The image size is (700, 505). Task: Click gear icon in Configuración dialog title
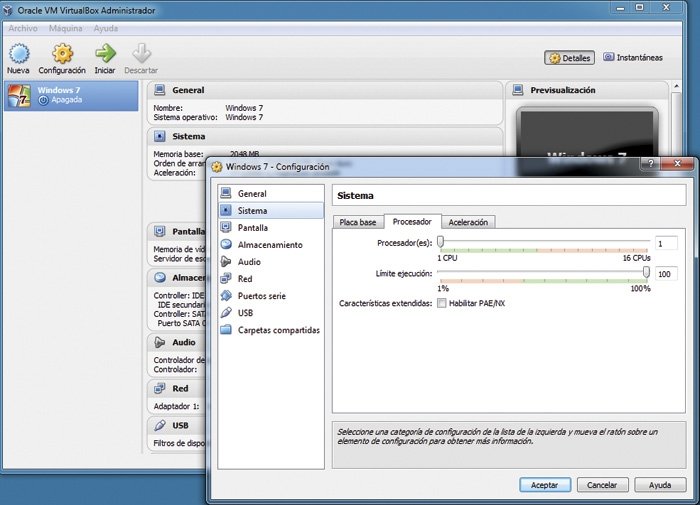click(217, 167)
